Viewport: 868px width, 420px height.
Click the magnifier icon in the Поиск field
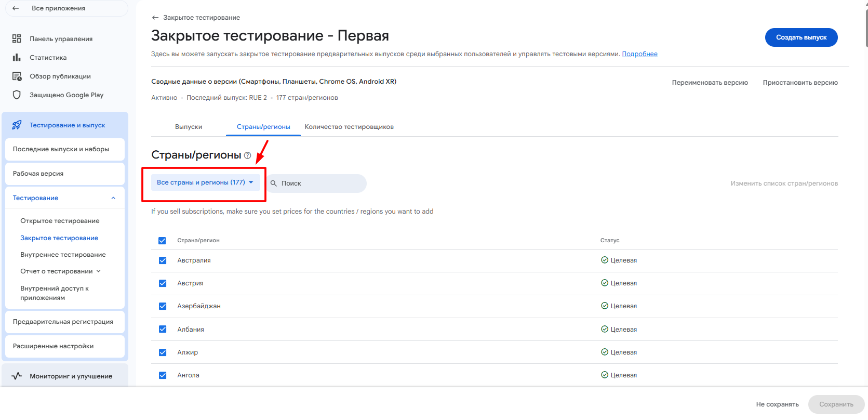coord(274,183)
